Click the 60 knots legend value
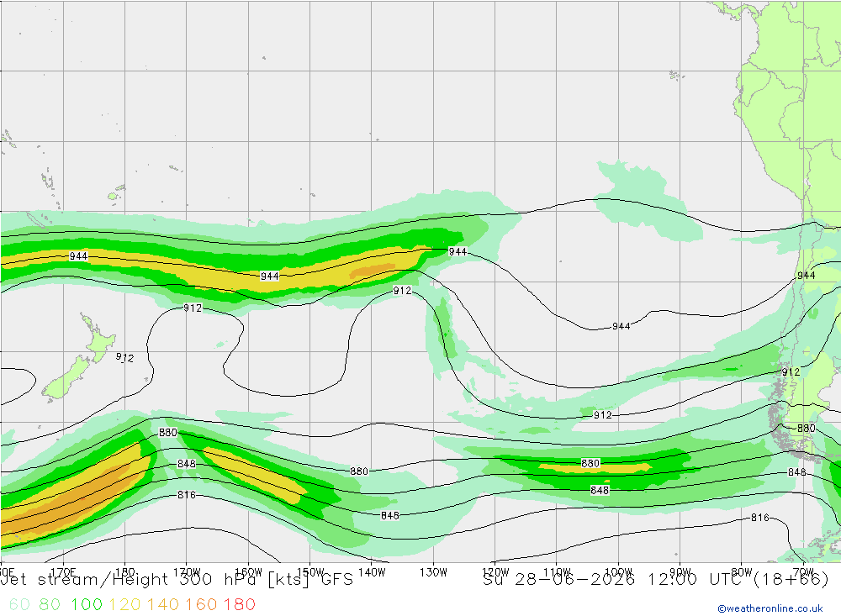 point(19,604)
